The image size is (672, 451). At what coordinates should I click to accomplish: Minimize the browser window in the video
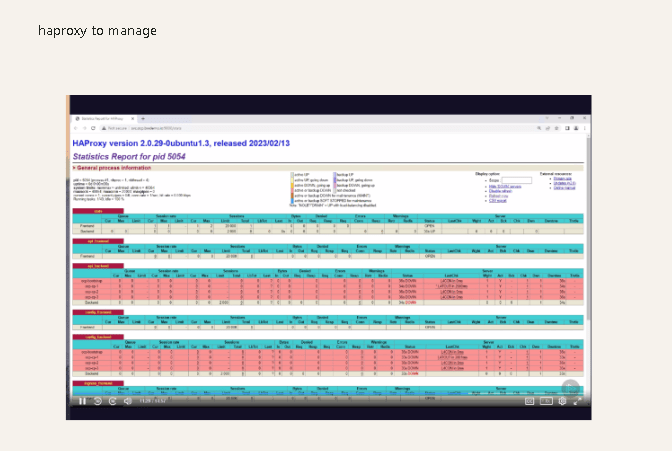coord(559,118)
